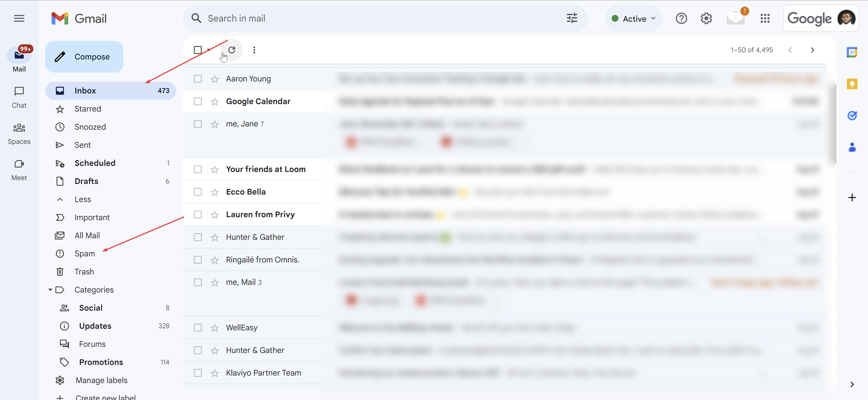Collapse labels with the Less option
The width and height of the screenshot is (868, 400).
pyautogui.click(x=83, y=199)
